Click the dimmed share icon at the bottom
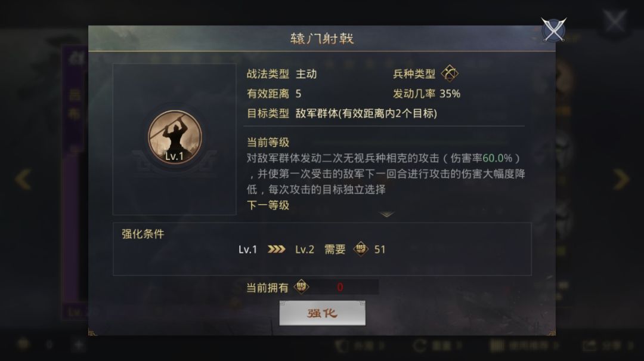Image resolution: width=644 pixels, height=361 pixels. pyautogui.click(x=590, y=345)
